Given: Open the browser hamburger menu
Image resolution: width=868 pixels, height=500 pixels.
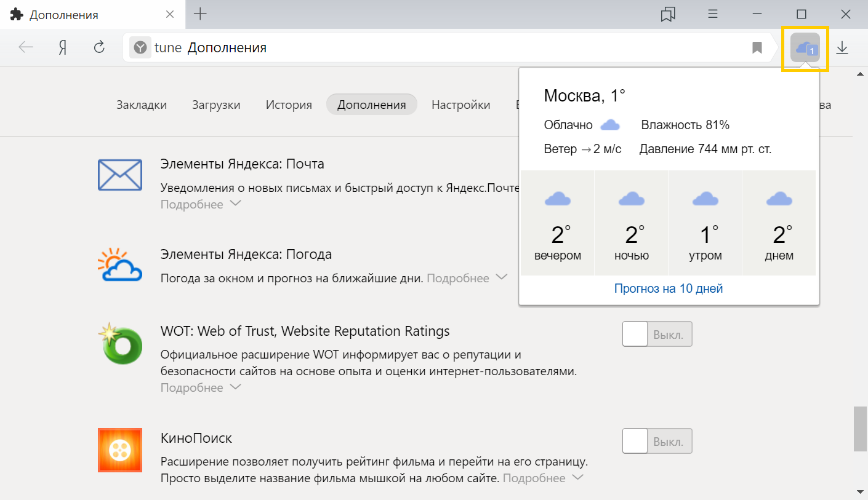Looking at the screenshot, I should [713, 14].
